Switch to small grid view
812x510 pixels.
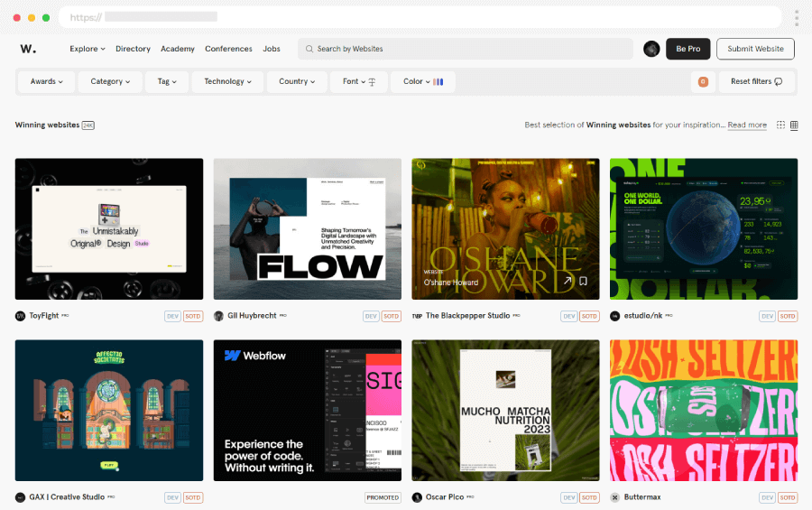tap(794, 125)
